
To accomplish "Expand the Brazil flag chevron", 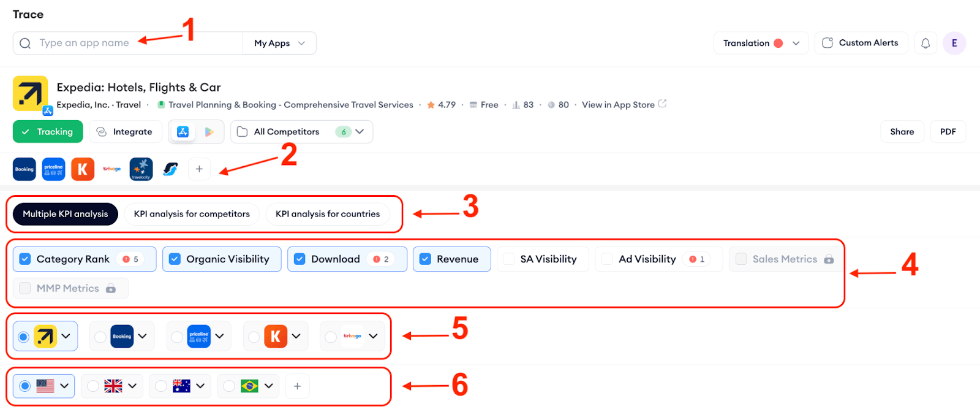I will point(268,386).
